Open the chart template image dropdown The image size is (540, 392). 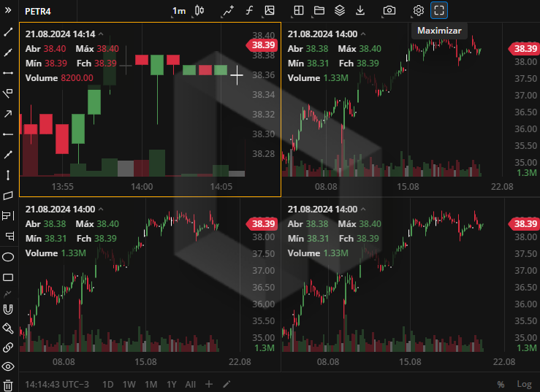click(270, 11)
